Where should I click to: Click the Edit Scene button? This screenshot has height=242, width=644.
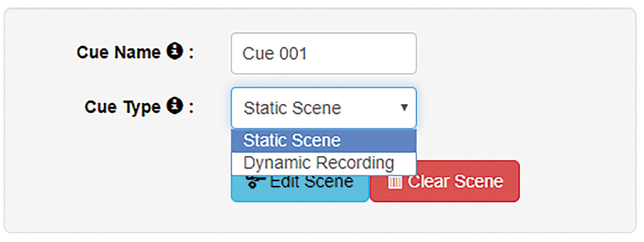[300, 188]
